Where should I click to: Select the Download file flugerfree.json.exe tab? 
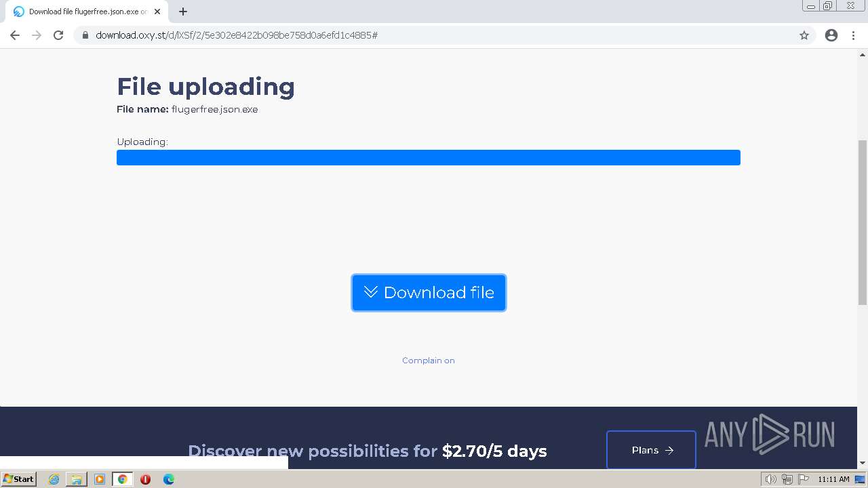[87, 12]
